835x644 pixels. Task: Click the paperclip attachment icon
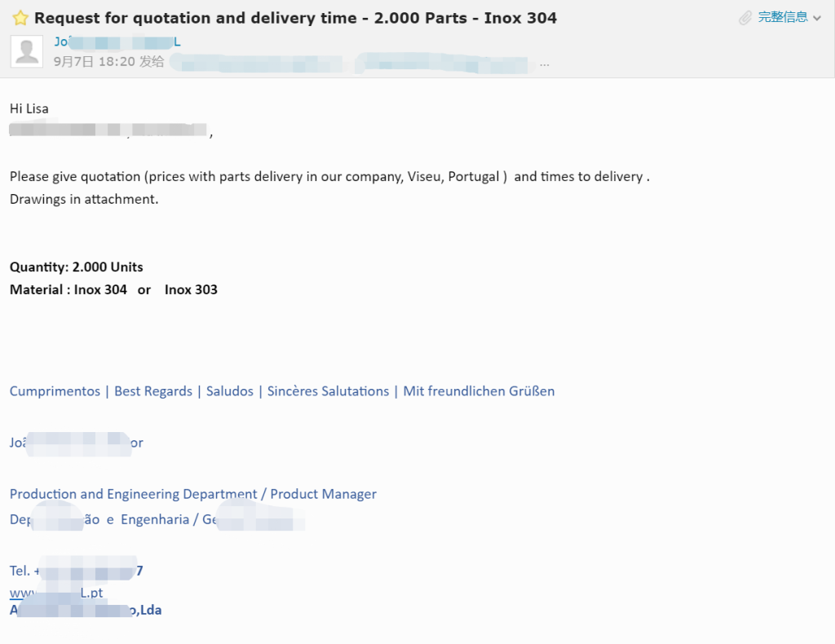(x=745, y=17)
